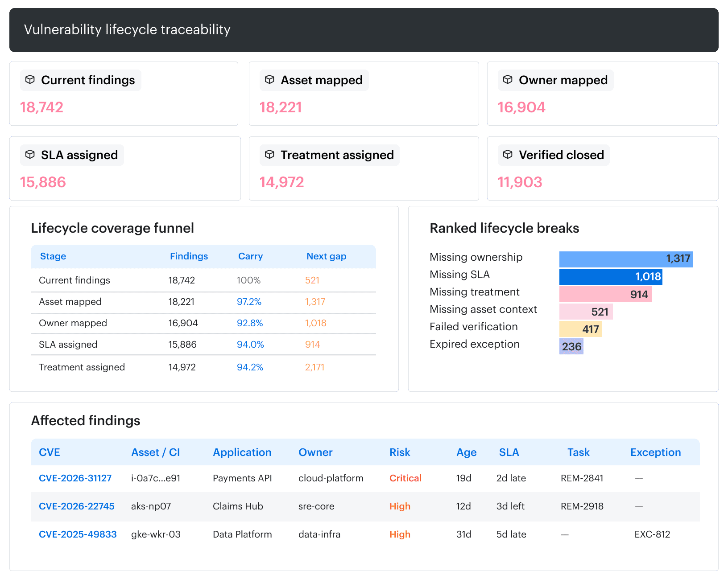Click the REM-2918 task cell
This screenshot has height=579, width=728.
[x=582, y=506]
